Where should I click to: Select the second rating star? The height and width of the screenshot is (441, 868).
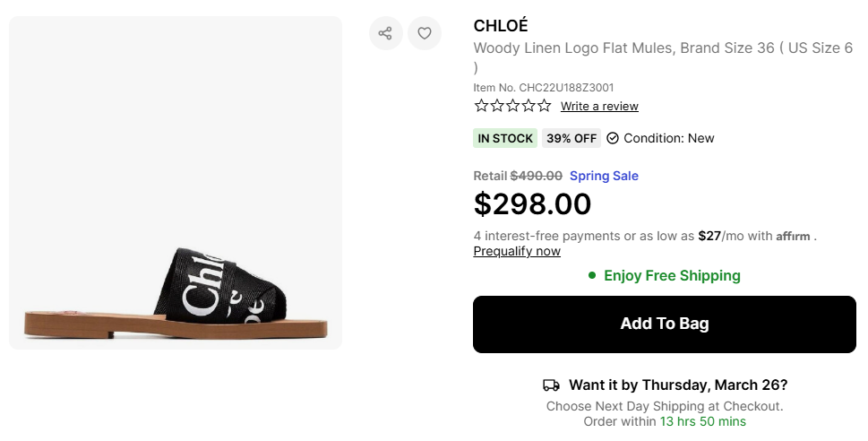click(497, 106)
